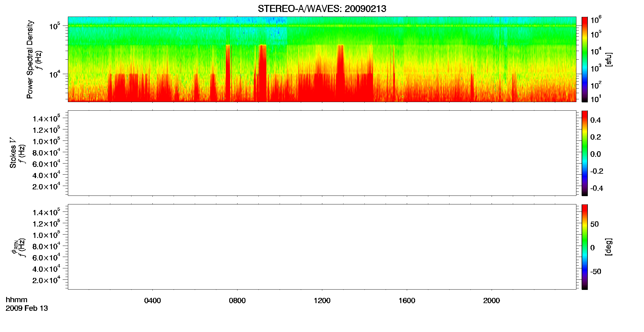Click the sfu color bar beside the spectrogram
Image resolution: width=644 pixels, height=332 pixels.
pyautogui.click(x=585, y=59)
